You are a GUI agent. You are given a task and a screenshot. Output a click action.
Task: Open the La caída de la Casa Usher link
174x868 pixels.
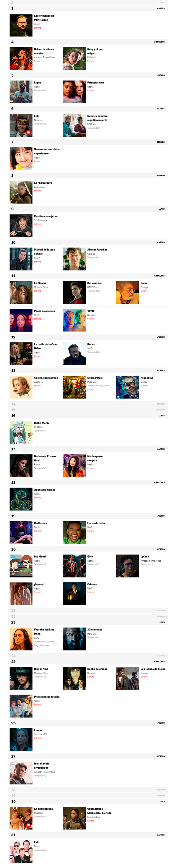(x=45, y=346)
